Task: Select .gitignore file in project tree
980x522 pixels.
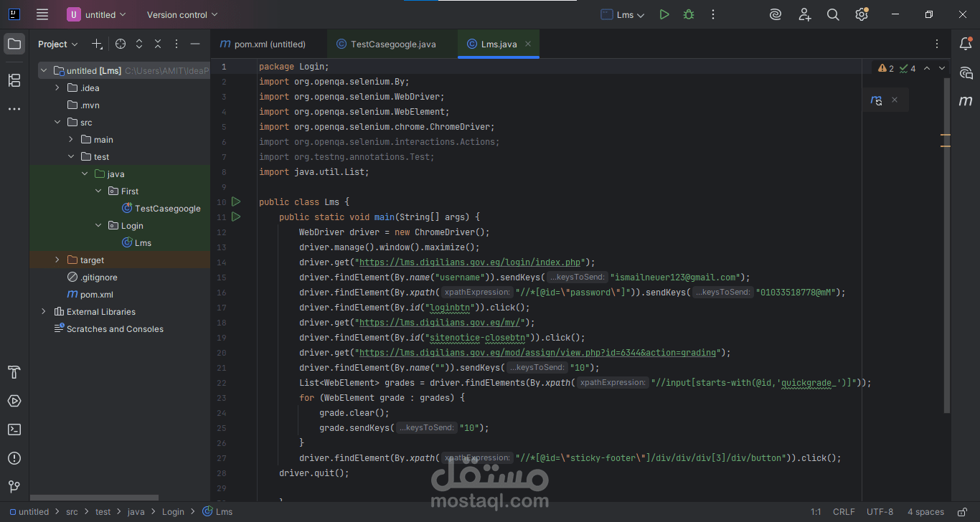Action: 92,277
